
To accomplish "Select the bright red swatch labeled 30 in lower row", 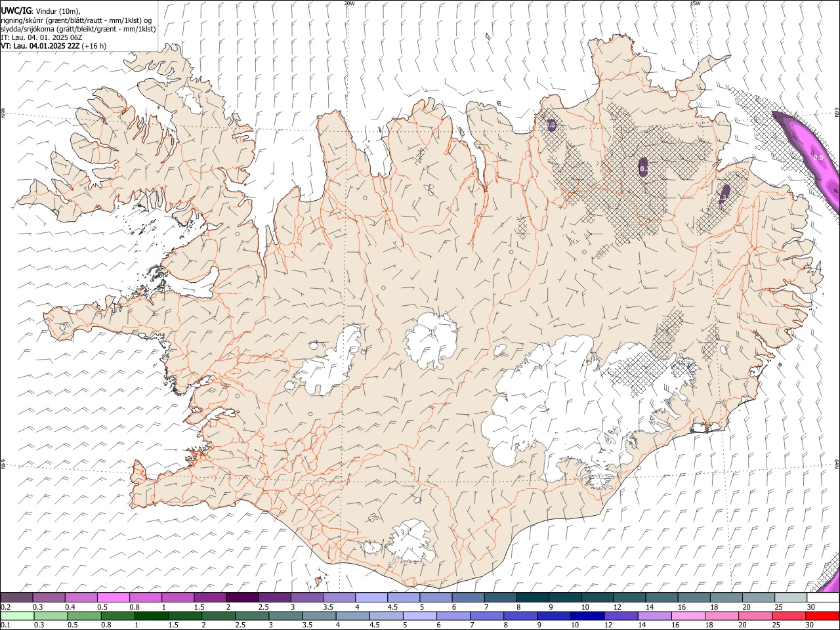I will pos(822,616).
